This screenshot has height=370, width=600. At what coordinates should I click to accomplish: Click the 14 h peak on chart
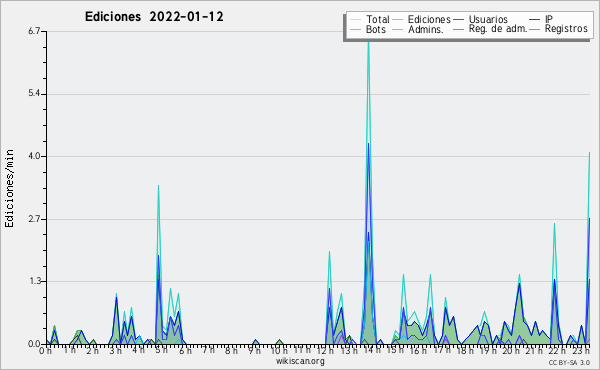point(368,42)
